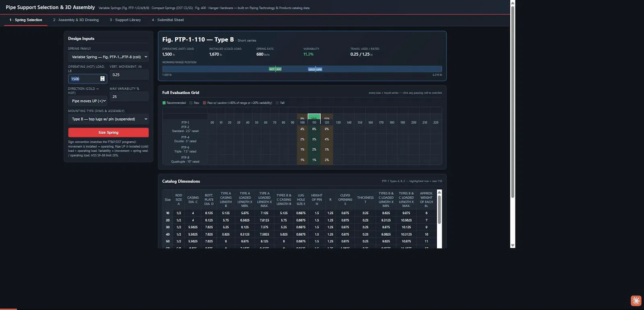Open the Direction Pipe moves UP dropdown

click(88, 101)
